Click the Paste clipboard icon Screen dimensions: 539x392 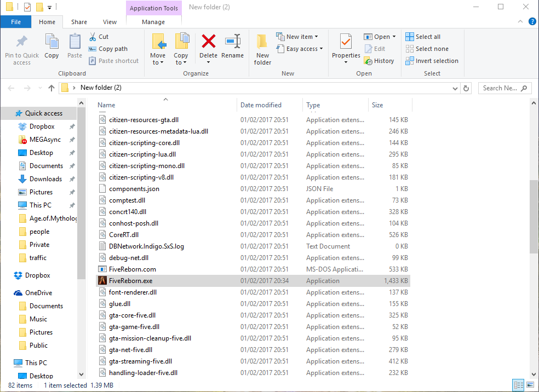point(74,42)
